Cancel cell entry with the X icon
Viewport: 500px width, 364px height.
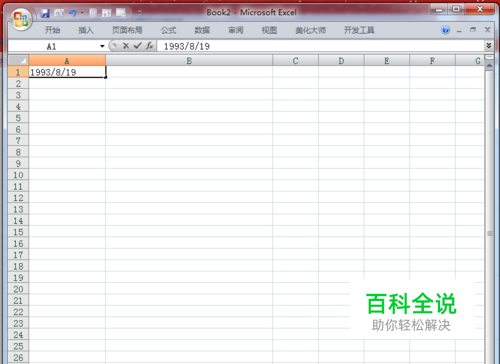click(126, 46)
